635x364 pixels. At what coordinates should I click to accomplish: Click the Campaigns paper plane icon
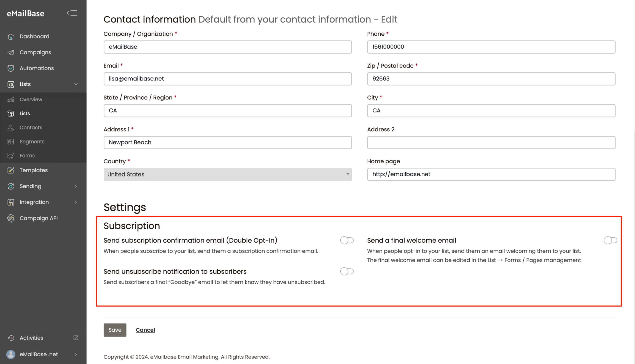pos(11,52)
